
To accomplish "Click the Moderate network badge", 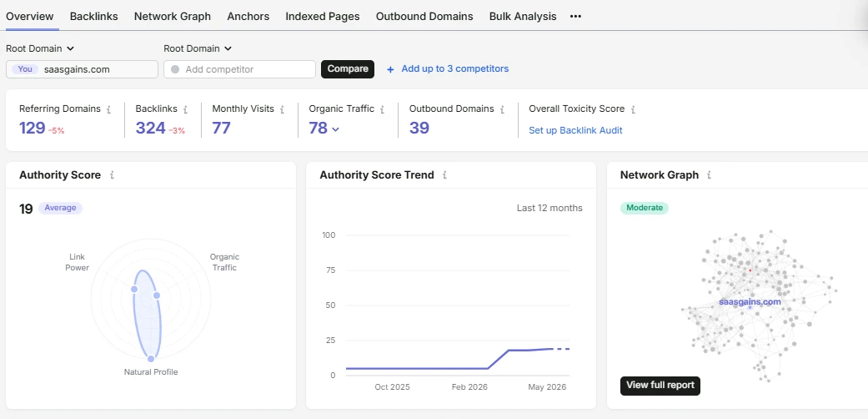I will pos(645,208).
